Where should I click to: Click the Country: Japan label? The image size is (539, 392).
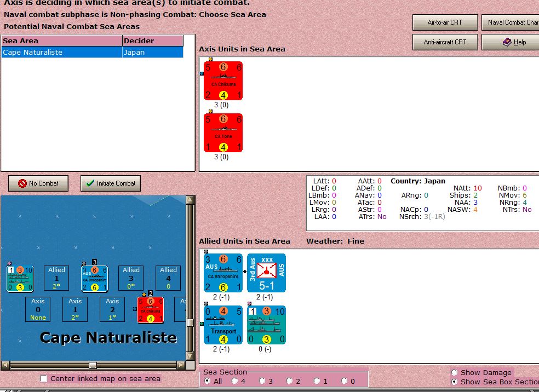tap(417, 181)
